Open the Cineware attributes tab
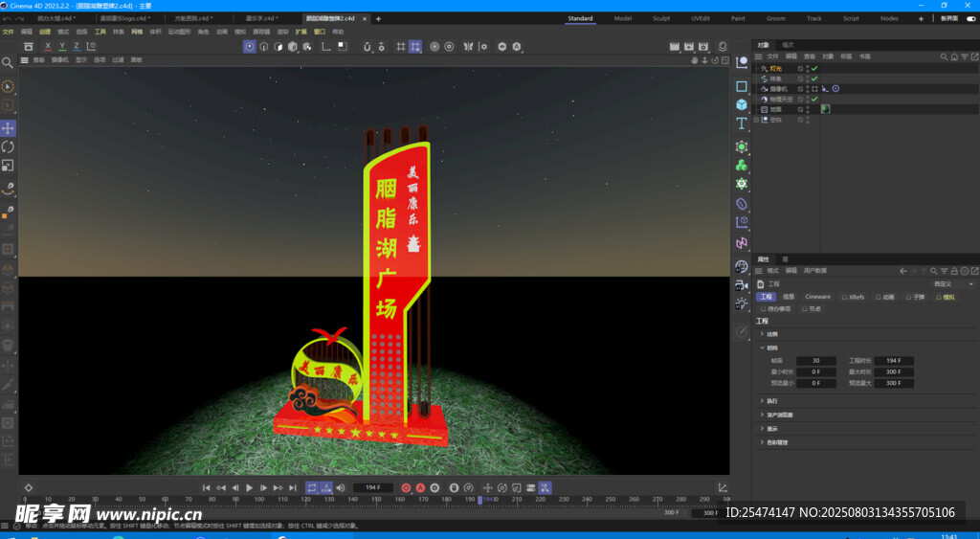The image size is (980, 539). (818, 297)
